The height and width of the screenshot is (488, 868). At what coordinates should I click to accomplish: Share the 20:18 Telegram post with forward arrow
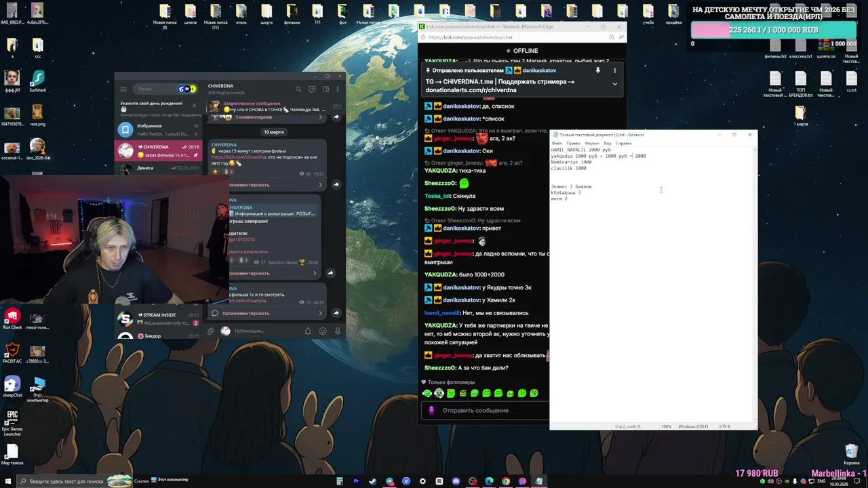[336, 313]
